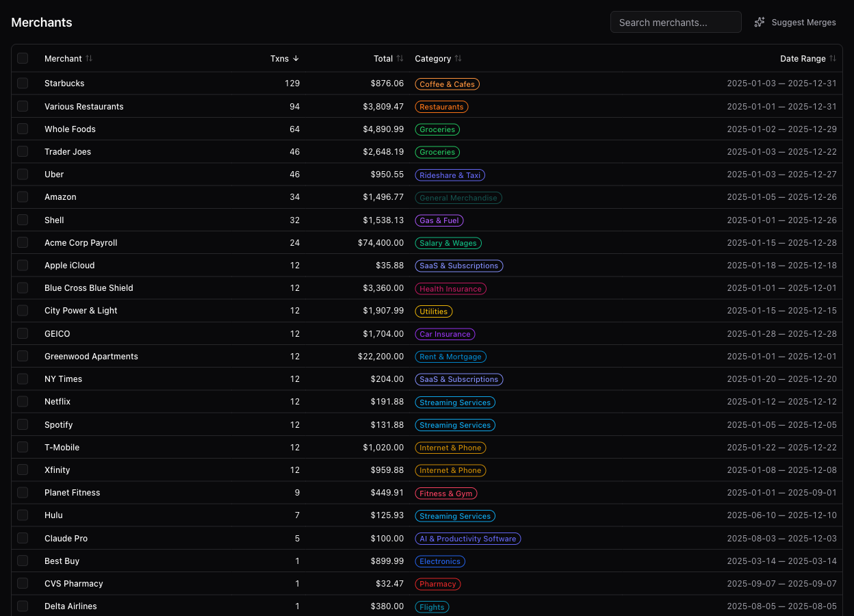Viewport: 854px width, 616px height.
Task: Open the Uber merchant row
Action: coord(53,174)
